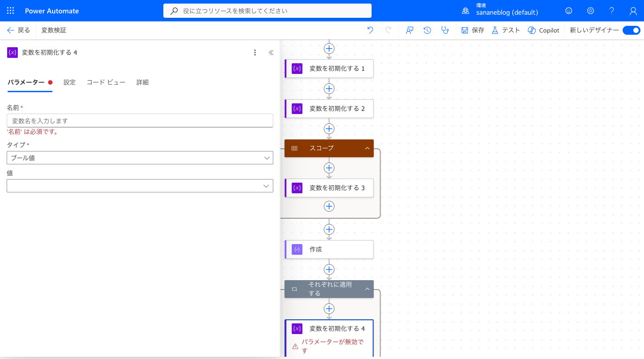Click the スコープ block header

tap(329, 148)
